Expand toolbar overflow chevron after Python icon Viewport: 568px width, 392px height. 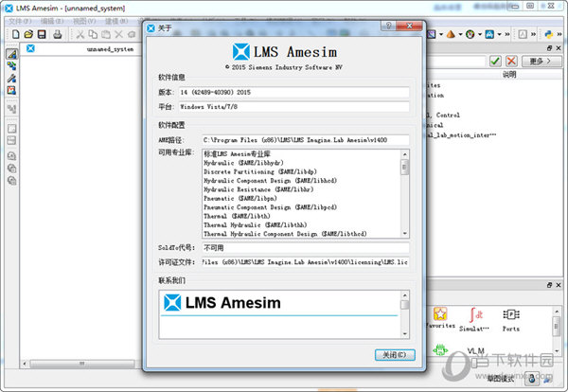559,34
